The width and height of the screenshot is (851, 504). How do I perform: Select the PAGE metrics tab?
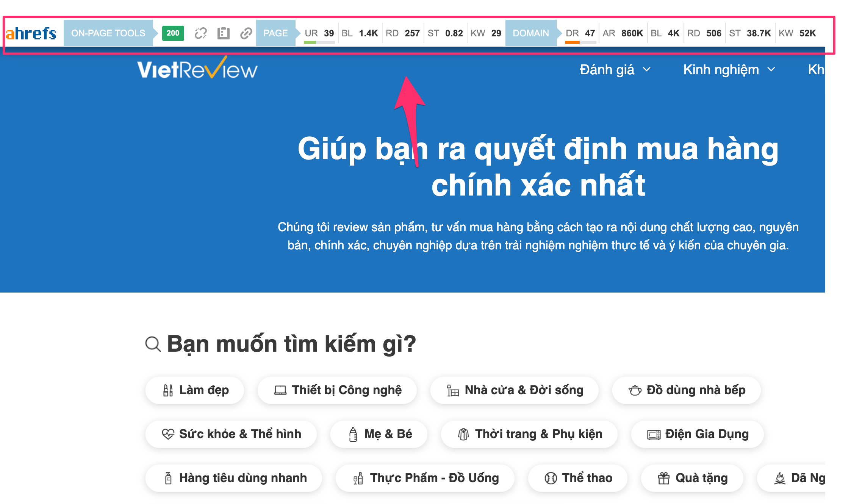pos(276,33)
